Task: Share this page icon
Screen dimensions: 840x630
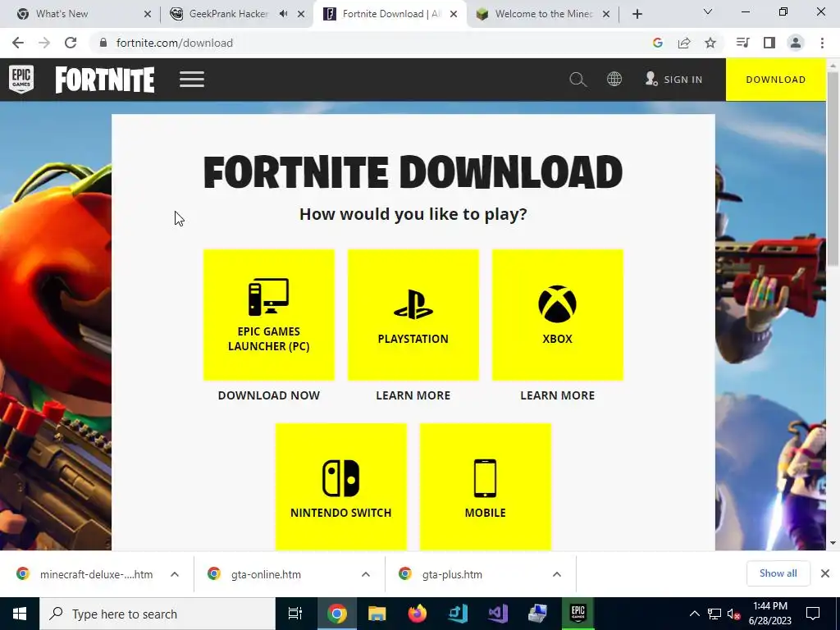Action: [684, 43]
